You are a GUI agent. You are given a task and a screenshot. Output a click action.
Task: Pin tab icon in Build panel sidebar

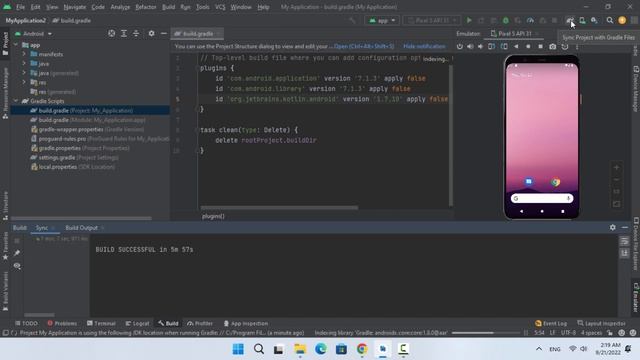click(x=17, y=253)
